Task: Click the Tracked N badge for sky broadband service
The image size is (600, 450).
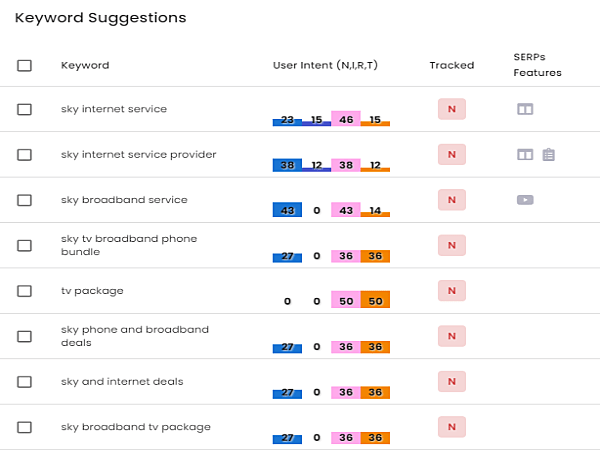Action: [x=452, y=200]
